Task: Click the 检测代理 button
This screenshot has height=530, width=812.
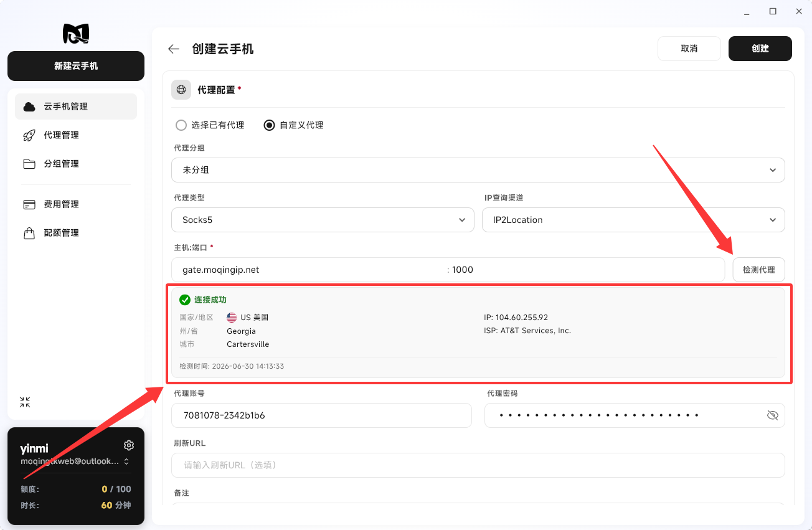Action: click(x=759, y=270)
